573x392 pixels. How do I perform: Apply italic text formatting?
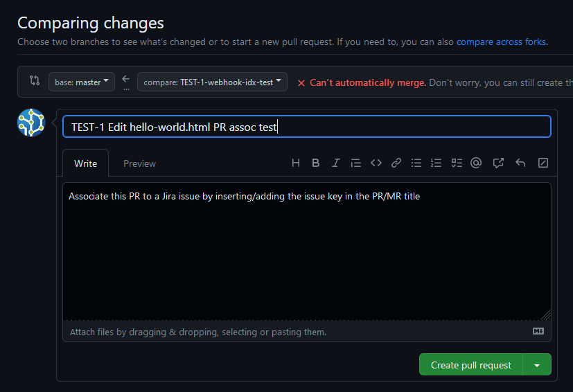336,163
